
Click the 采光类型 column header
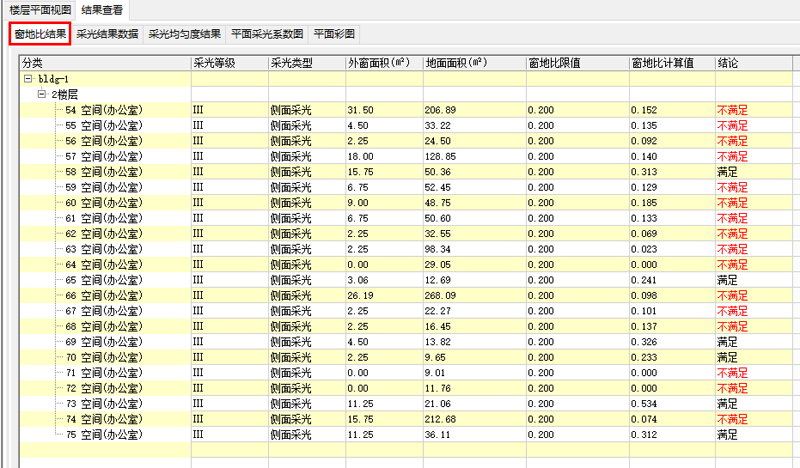[x=307, y=63]
